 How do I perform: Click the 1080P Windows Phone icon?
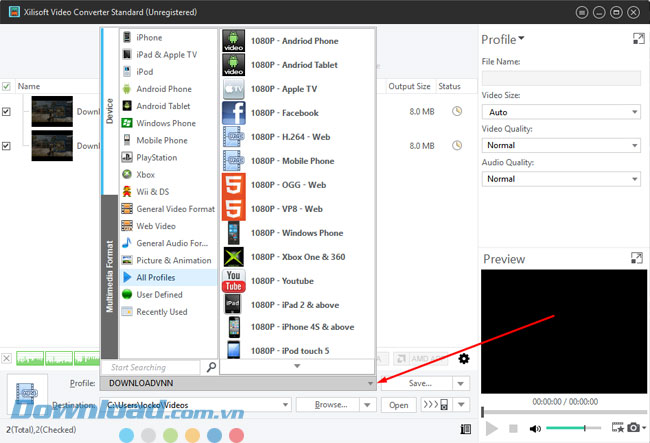tap(234, 233)
